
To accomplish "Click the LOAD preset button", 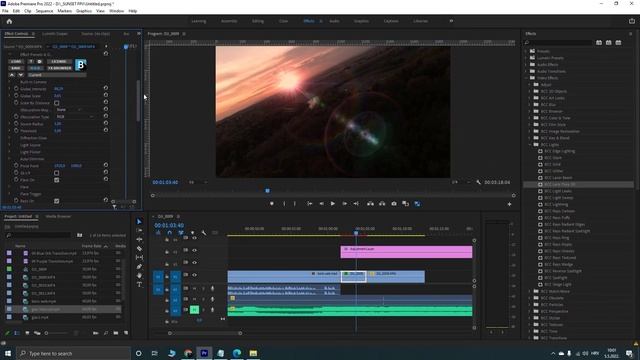I will coord(16,62).
